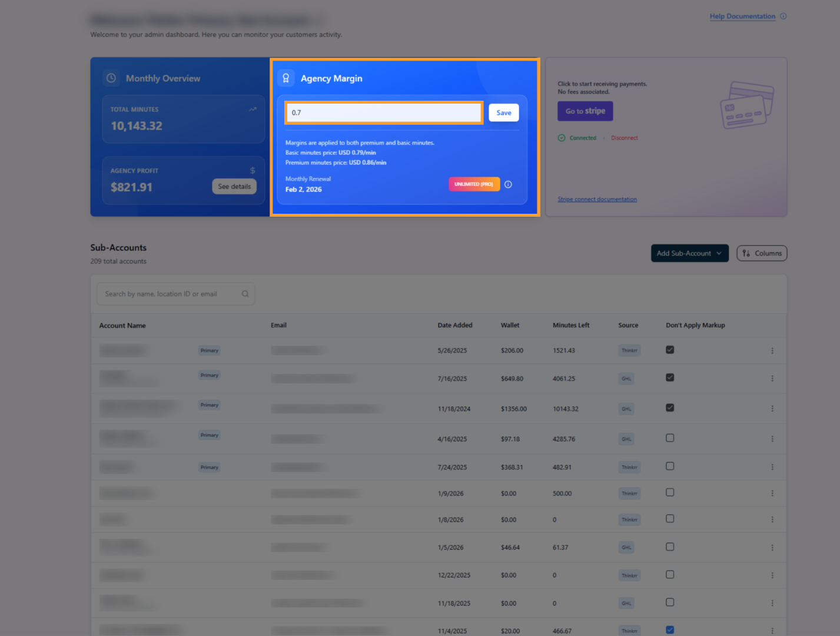Click the Thinkrr source tag in the 1/9/2026 row

coord(629,493)
